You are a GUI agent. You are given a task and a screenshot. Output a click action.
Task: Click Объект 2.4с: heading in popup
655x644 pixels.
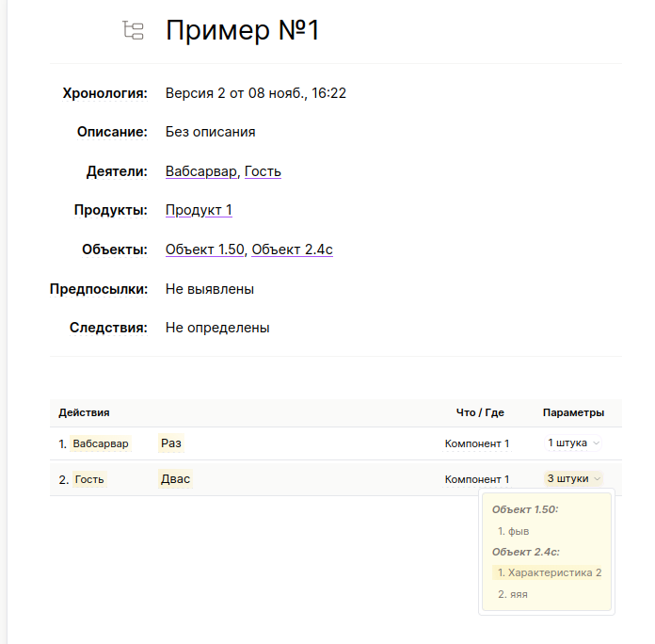[x=525, y=552]
